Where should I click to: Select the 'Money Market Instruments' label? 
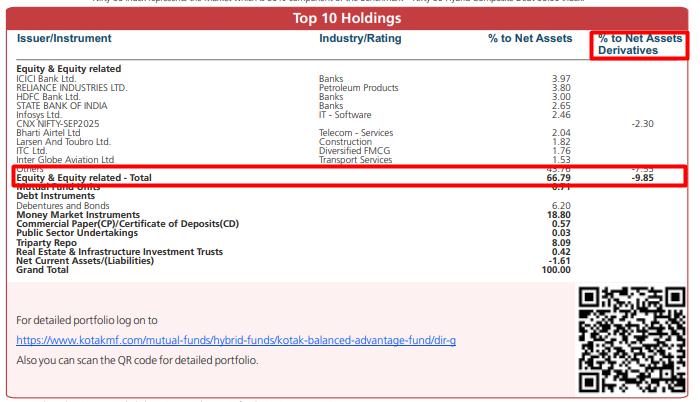point(78,215)
